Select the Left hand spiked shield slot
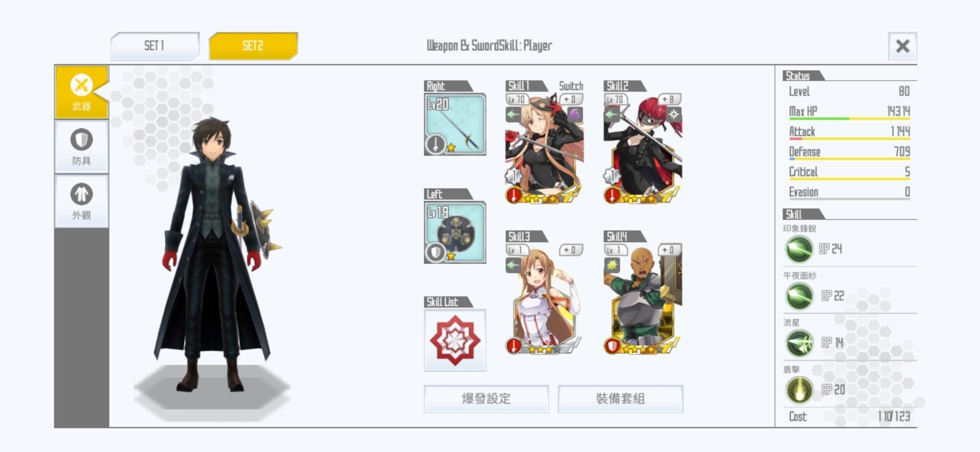The height and width of the screenshot is (452, 980). 455,232
